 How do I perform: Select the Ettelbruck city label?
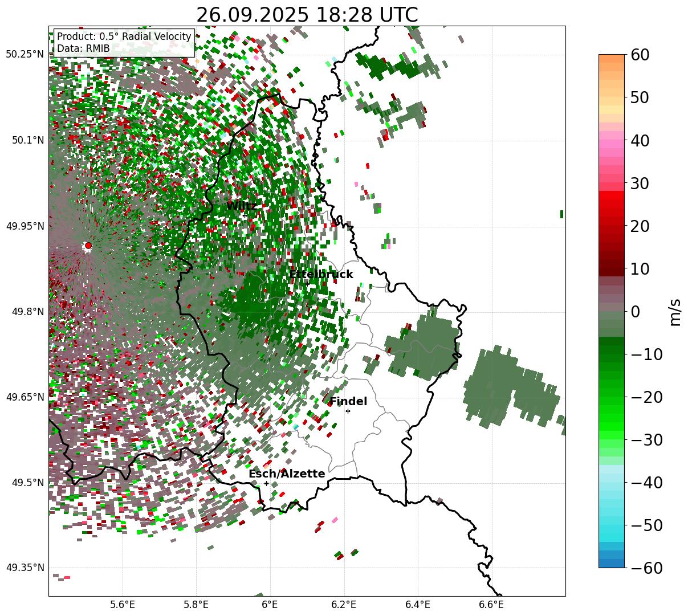click(x=321, y=275)
